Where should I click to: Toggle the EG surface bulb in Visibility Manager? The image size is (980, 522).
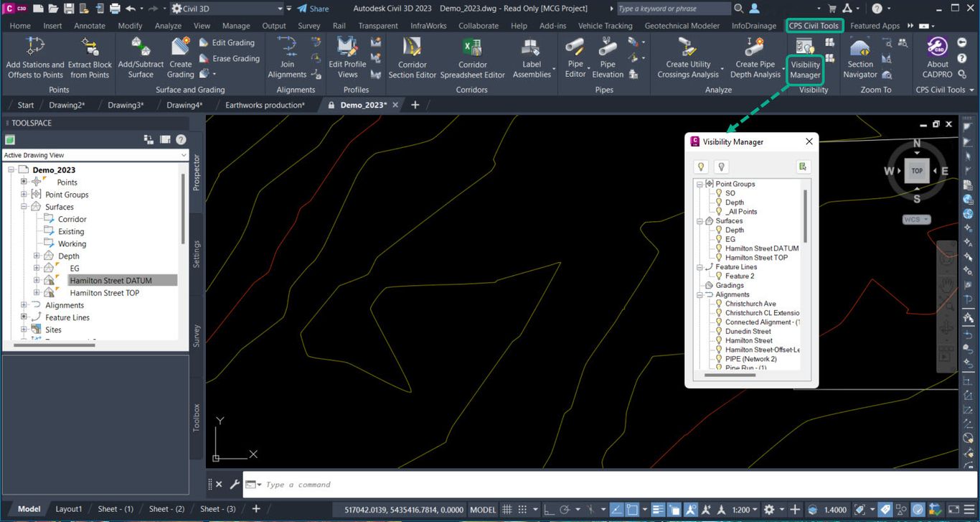[718, 239]
